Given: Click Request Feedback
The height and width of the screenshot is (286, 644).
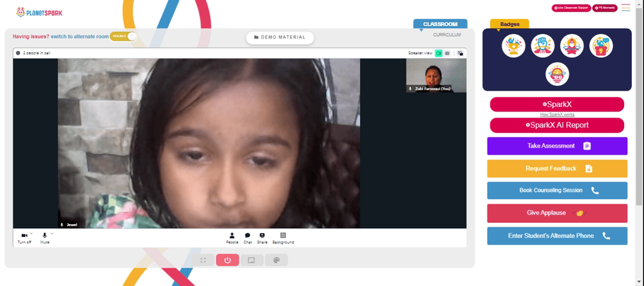Looking at the screenshot, I should [557, 169].
